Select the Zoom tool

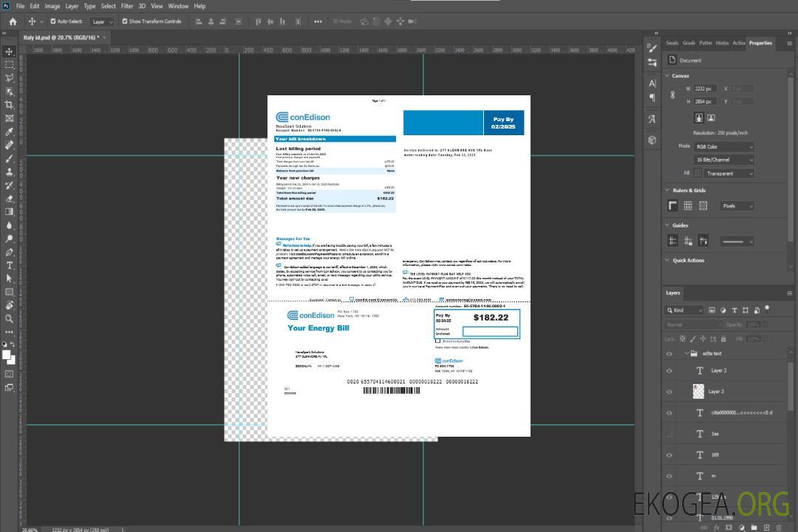(x=9, y=318)
